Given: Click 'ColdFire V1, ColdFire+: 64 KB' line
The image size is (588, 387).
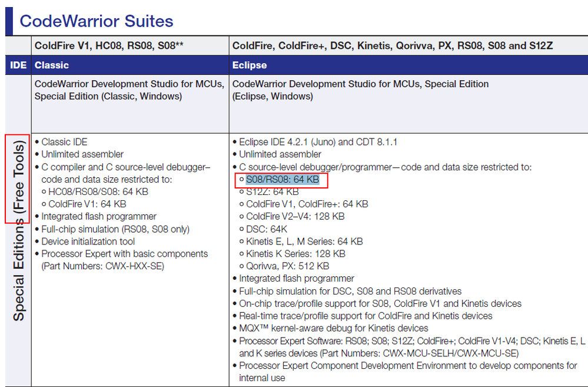Looking at the screenshot, I should coord(307,204).
